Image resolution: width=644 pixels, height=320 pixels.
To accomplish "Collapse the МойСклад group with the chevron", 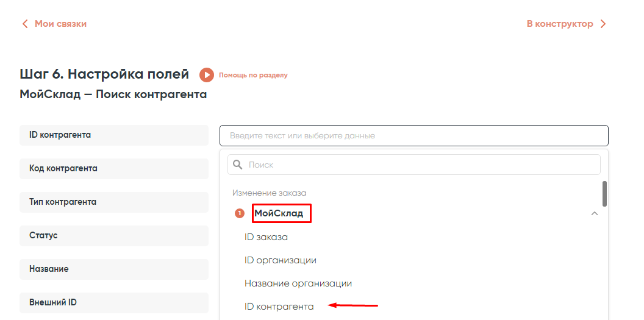I will [595, 213].
